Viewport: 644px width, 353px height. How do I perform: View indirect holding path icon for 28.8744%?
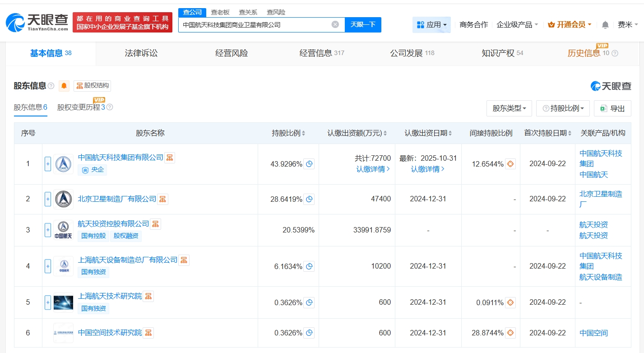coord(510,333)
